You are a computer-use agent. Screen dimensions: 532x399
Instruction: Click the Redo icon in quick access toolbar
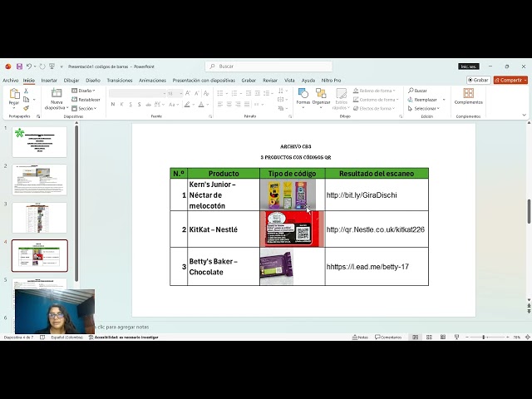tap(42, 66)
